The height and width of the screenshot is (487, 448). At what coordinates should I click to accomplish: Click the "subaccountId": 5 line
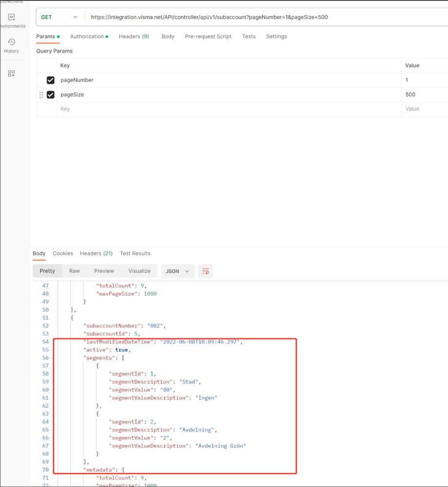pos(112,334)
